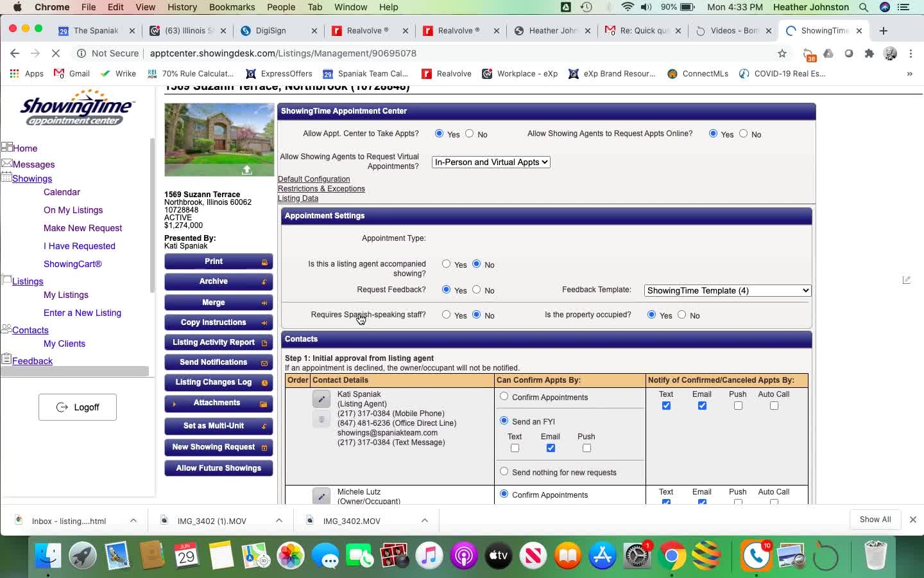Click the trash delete icon for Kati Spaniak
The width and height of the screenshot is (924, 578).
pos(321,419)
